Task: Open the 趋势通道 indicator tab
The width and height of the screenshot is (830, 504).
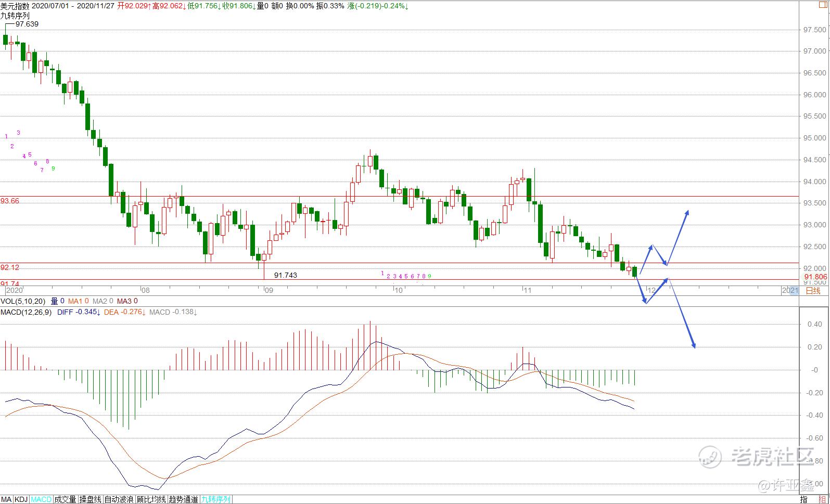Action: click(184, 499)
